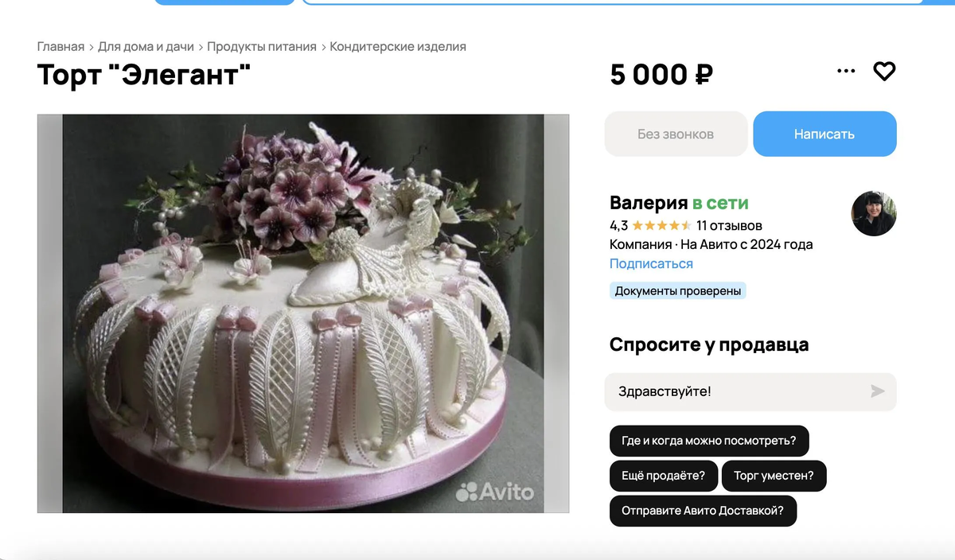Send message with the arrow icon
Image resolution: width=955 pixels, height=560 pixels.
(x=877, y=391)
